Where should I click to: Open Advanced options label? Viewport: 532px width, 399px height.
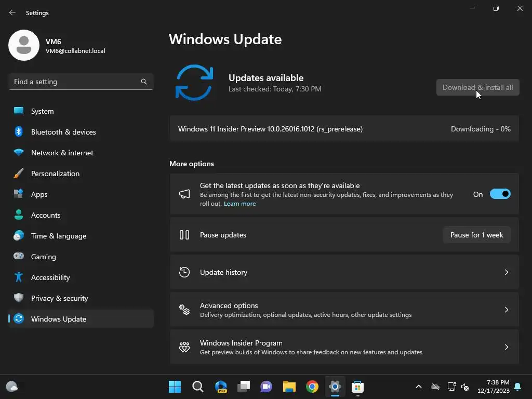tap(229, 305)
